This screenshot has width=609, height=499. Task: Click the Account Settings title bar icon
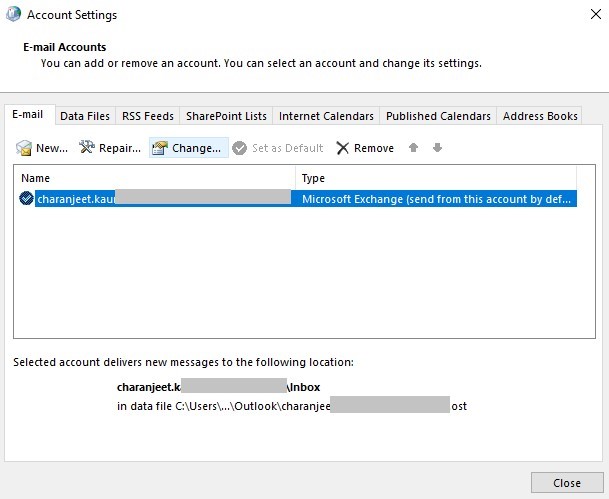pyautogui.click(x=13, y=14)
